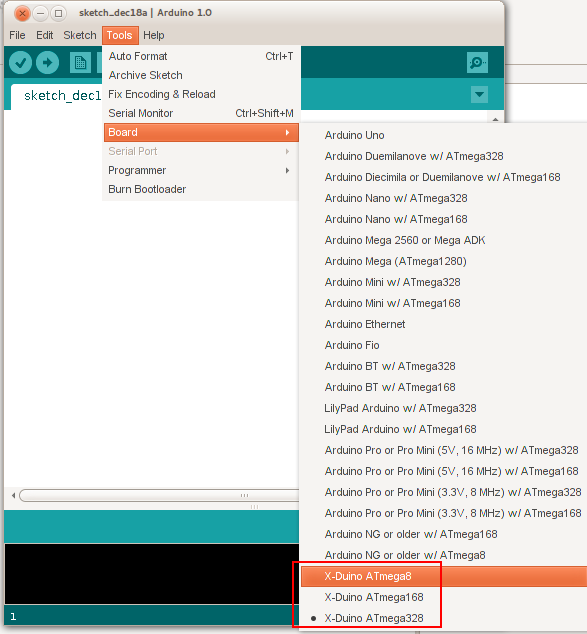587x634 pixels.
Task: Select Arduino Diecimila or Duemilanove w/ ATmega168
Action: pyautogui.click(x=444, y=177)
